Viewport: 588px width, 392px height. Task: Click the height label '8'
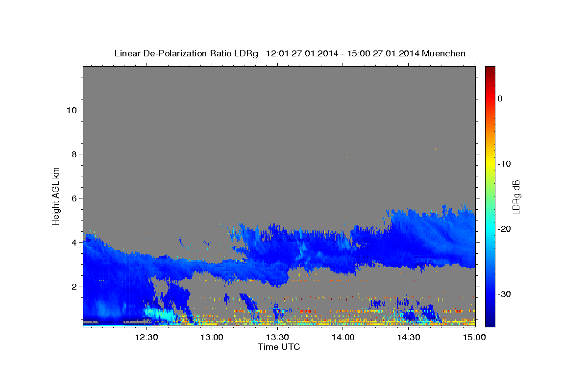pyautogui.click(x=73, y=154)
